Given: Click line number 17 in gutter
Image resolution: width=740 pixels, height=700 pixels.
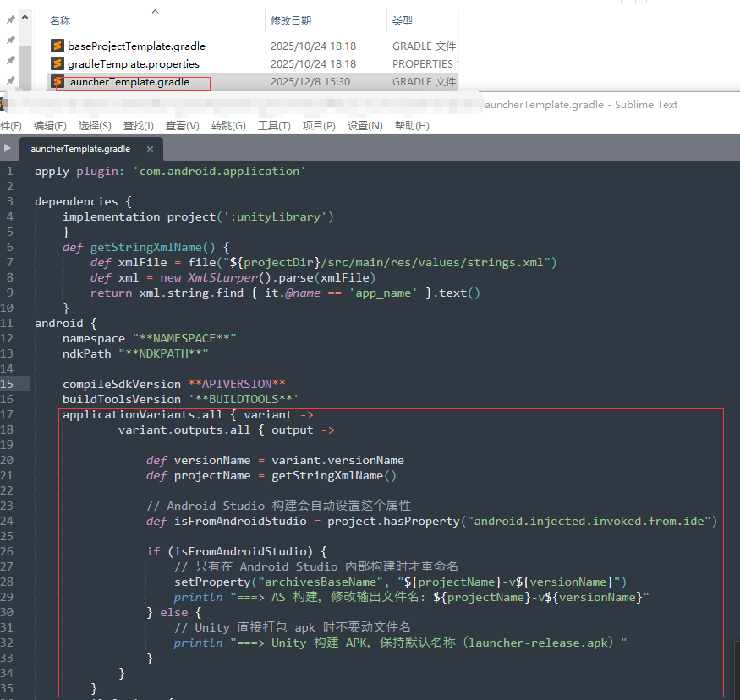Looking at the screenshot, I should (7, 414).
